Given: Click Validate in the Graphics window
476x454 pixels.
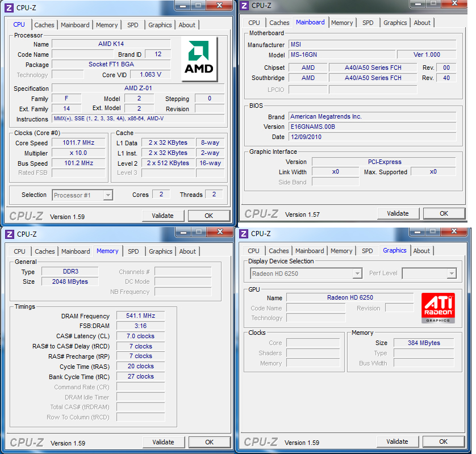Looking at the screenshot, I should click(x=397, y=442).
